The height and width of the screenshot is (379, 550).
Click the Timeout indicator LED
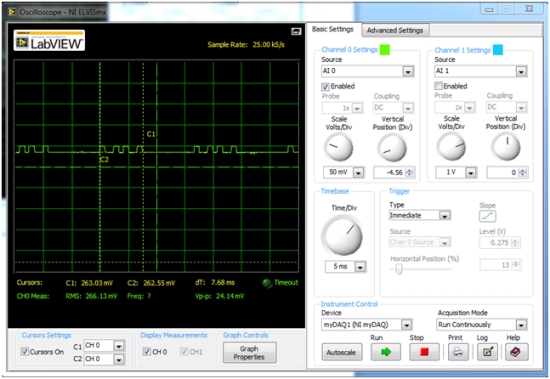(267, 283)
